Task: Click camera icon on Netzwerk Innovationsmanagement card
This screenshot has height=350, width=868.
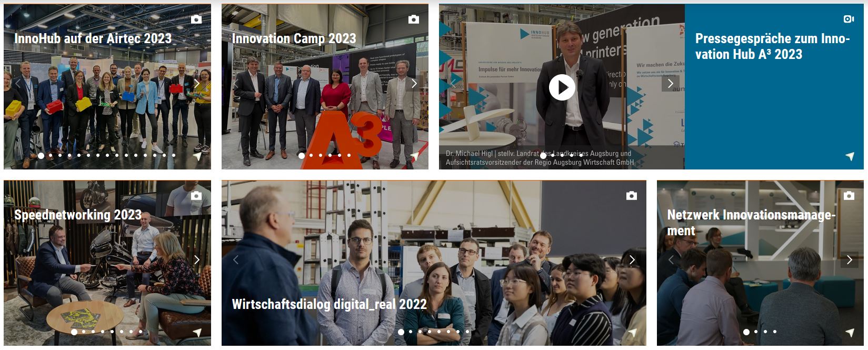Action: (x=849, y=196)
